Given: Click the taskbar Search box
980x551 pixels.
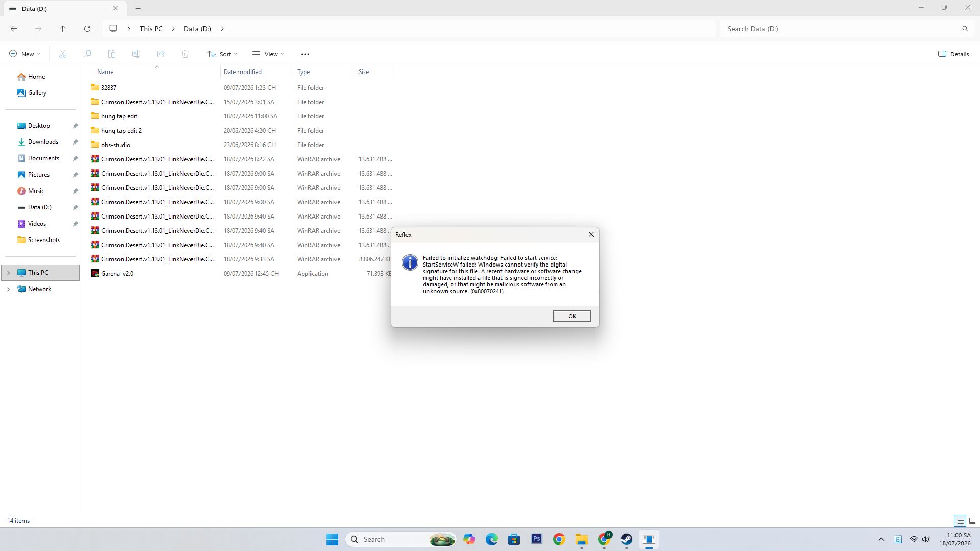Looking at the screenshot, I should (x=401, y=539).
